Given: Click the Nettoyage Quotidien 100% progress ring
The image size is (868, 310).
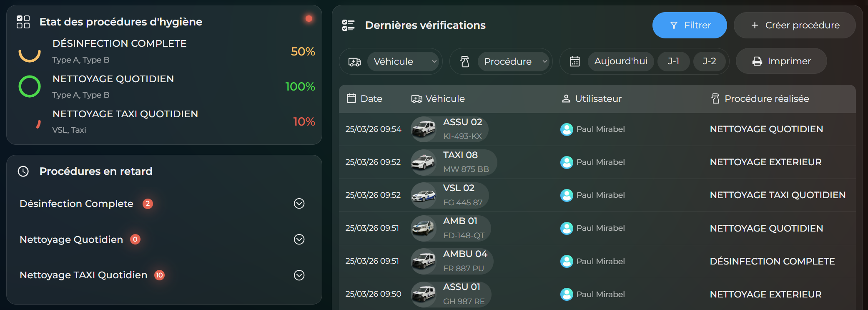Looking at the screenshot, I should pos(30,86).
